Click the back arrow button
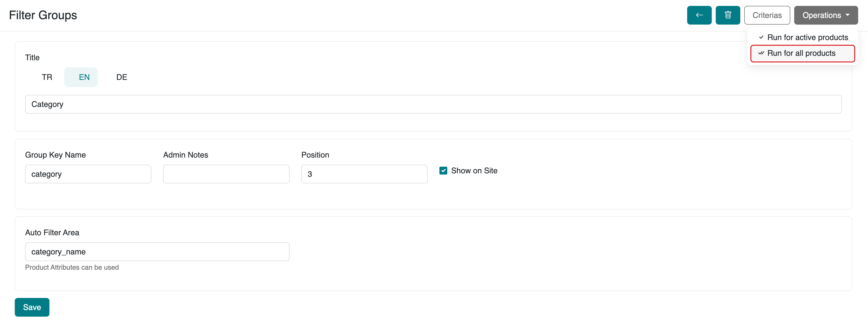 pos(699,15)
